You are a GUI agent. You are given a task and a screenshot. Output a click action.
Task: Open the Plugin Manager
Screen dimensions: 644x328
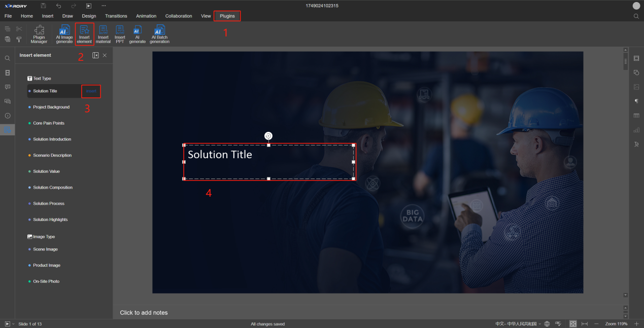(39, 34)
